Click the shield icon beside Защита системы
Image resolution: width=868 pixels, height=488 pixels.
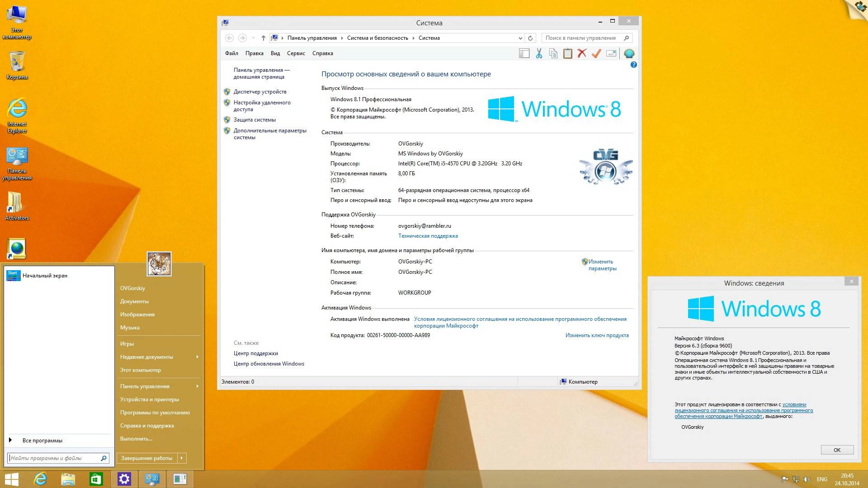(x=227, y=120)
